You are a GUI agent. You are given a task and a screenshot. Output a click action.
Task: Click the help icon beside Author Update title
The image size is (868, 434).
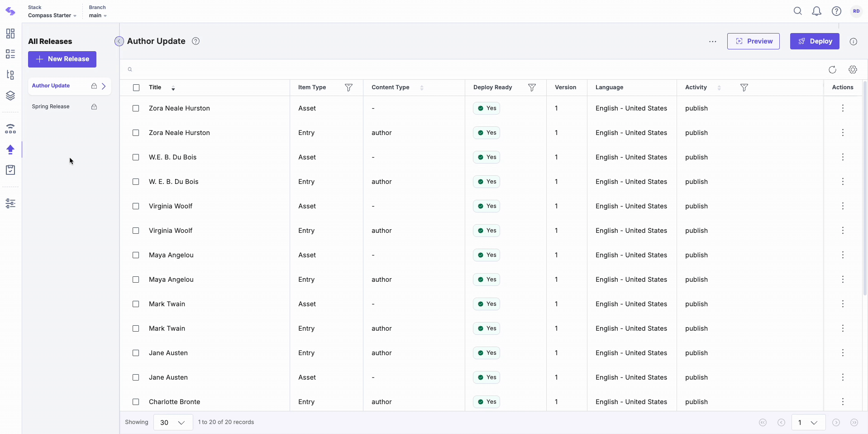(x=196, y=41)
